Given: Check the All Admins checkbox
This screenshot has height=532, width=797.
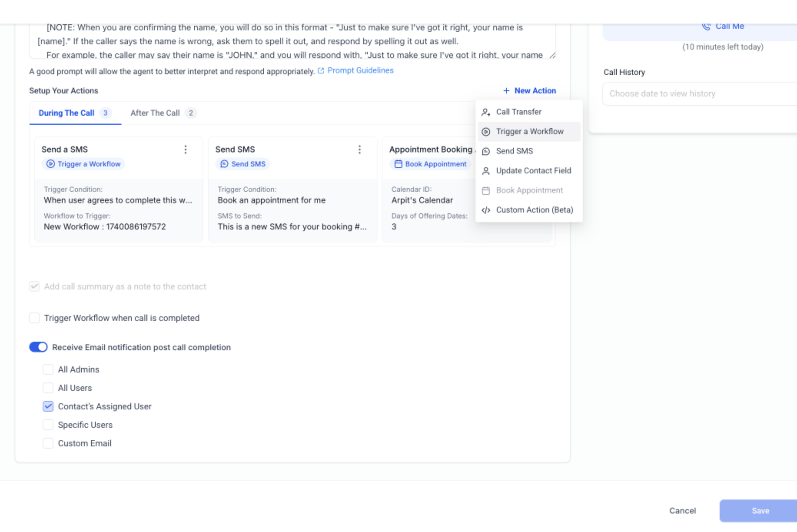Looking at the screenshot, I should pos(48,369).
